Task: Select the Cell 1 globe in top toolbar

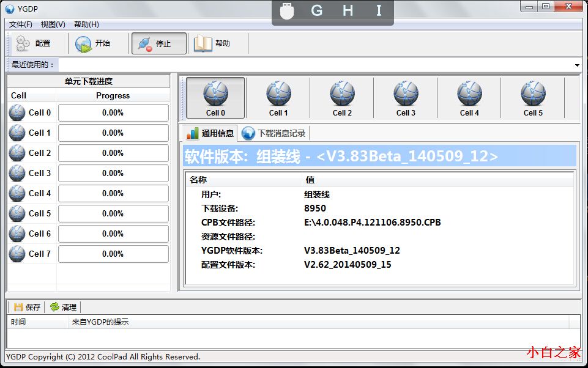Action: point(278,98)
